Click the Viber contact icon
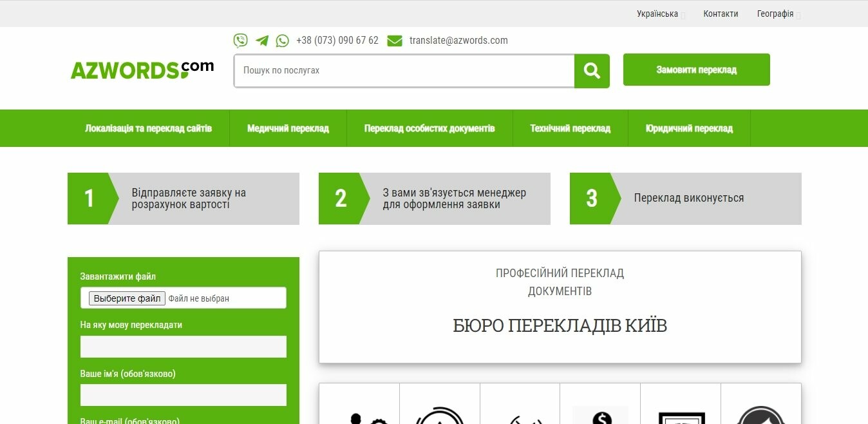This screenshot has height=424, width=868. (x=240, y=41)
